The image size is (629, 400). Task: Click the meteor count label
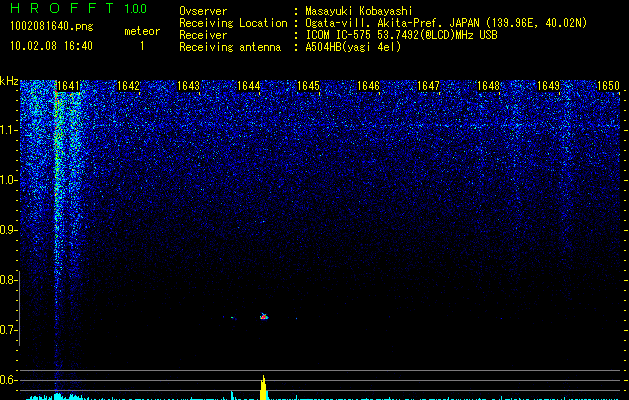coord(141,31)
